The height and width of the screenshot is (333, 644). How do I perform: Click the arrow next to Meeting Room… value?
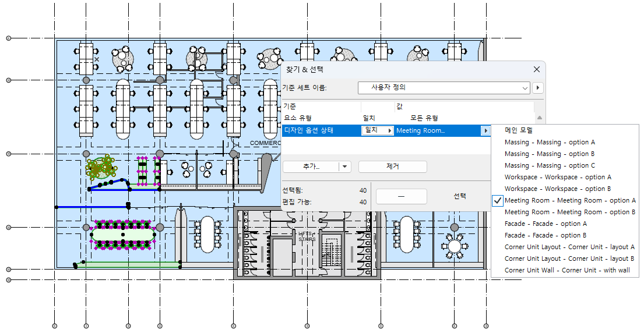point(485,131)
